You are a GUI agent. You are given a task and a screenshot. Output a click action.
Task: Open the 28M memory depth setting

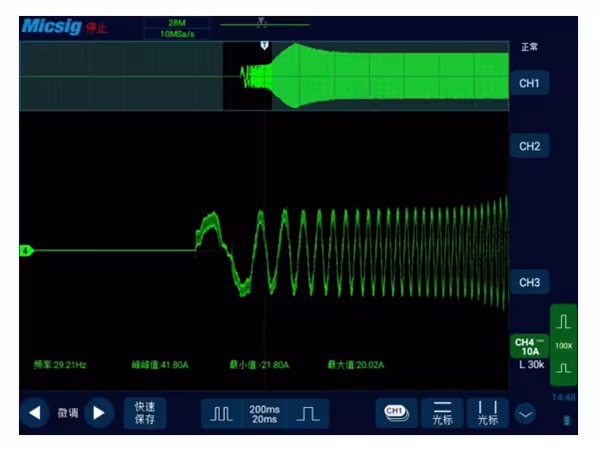177,23
